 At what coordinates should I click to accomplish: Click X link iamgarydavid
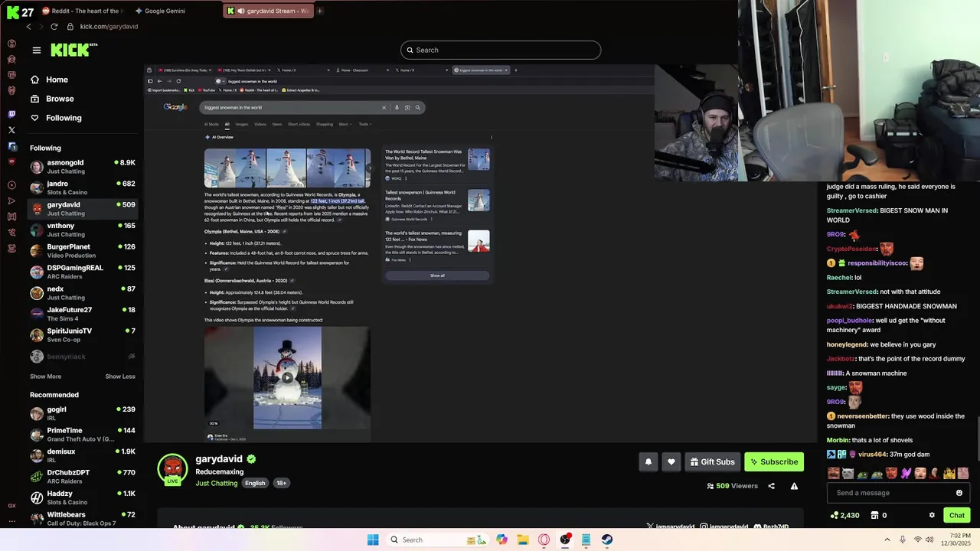(x=670, y=527)
